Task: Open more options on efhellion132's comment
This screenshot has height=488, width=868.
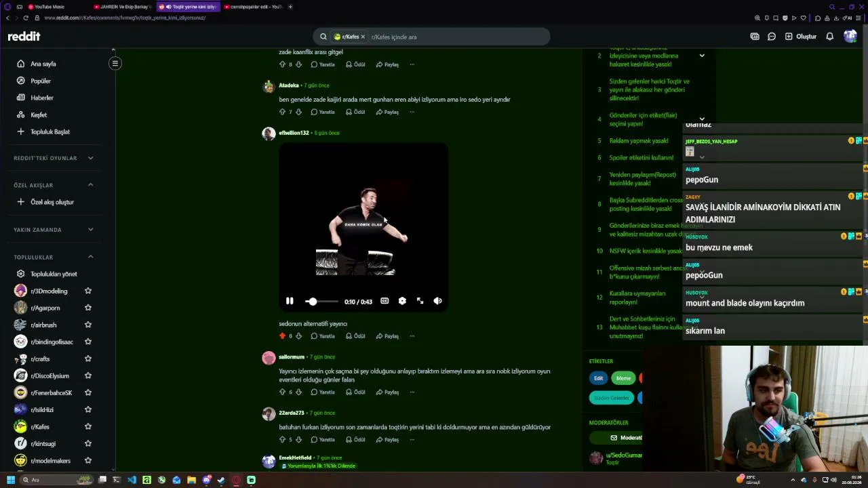Action: (412, 335)
